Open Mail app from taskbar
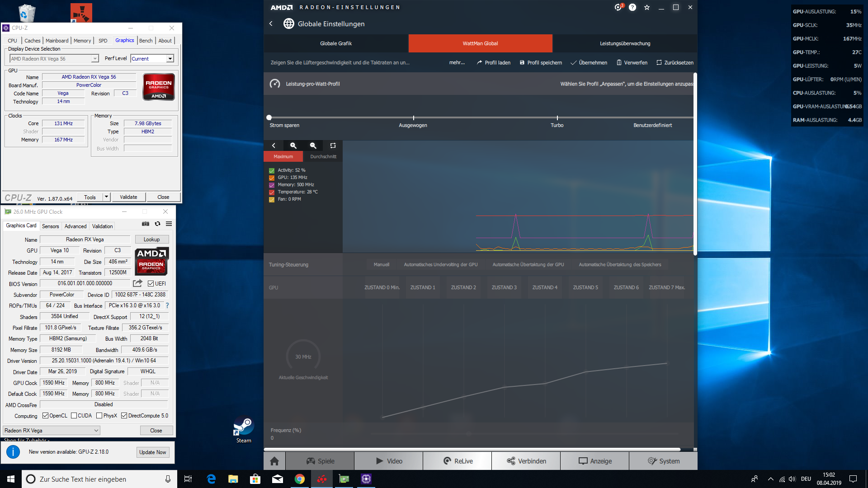Image resolution: width=868 pixels, height=488 pixels. [278, 479]
